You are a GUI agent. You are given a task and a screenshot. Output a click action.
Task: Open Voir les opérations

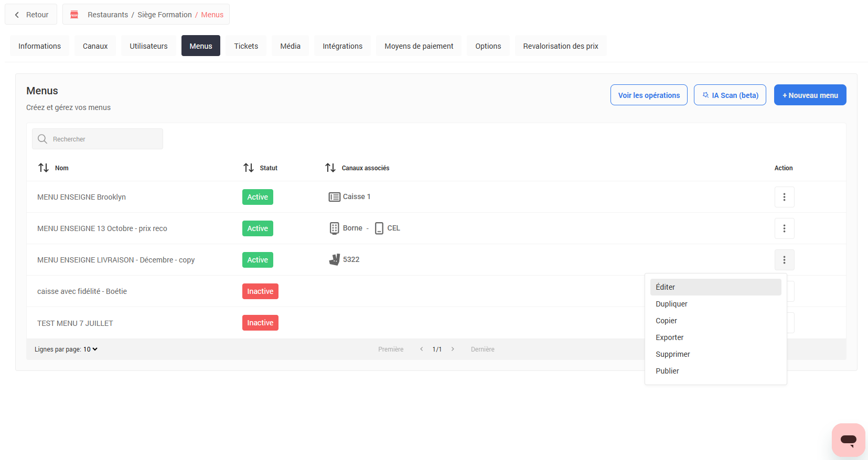tap(649, 95)
